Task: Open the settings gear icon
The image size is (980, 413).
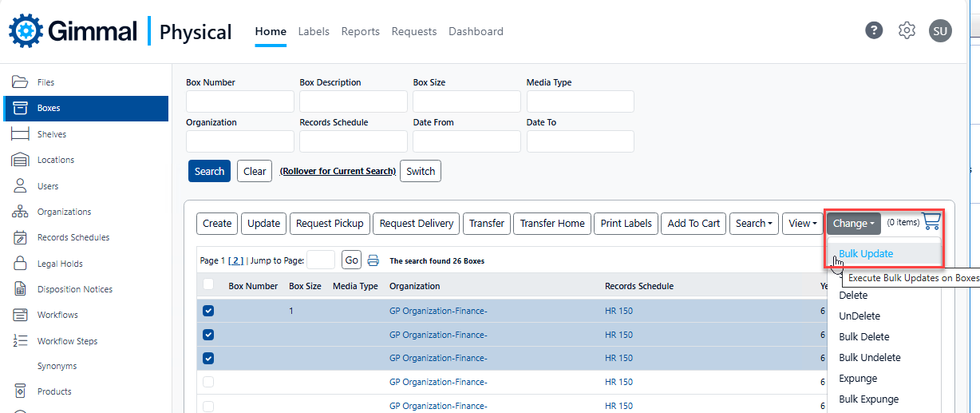Action: tap(907, 31)
